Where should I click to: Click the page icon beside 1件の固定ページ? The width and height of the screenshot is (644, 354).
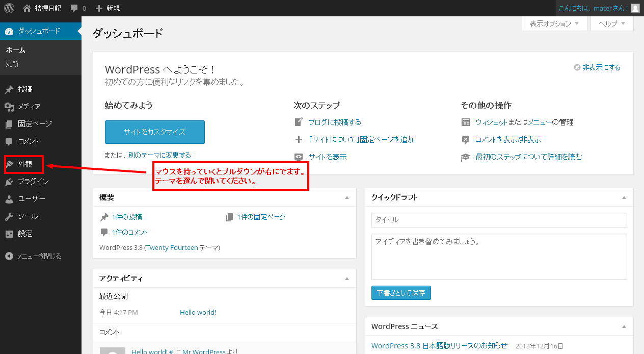click(230, 217)
